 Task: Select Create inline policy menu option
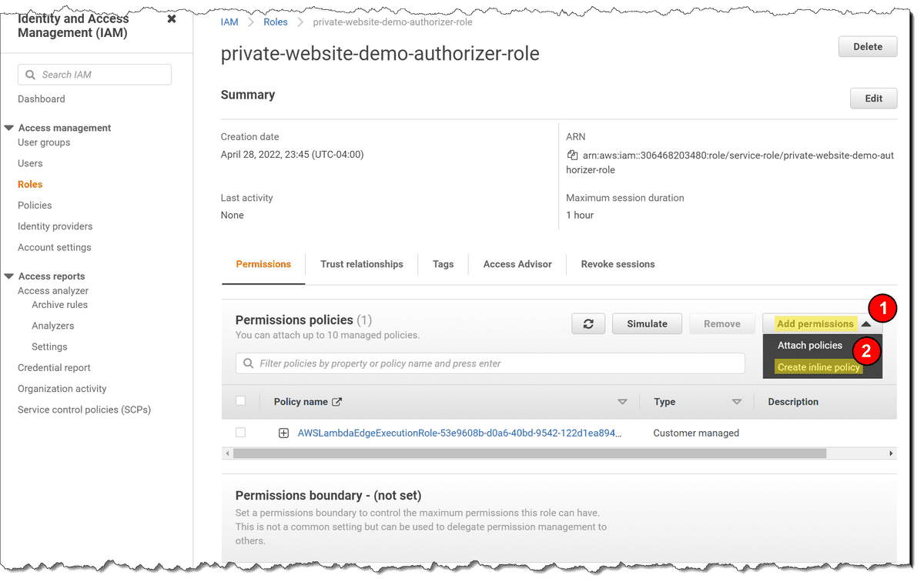coord(818,367)
